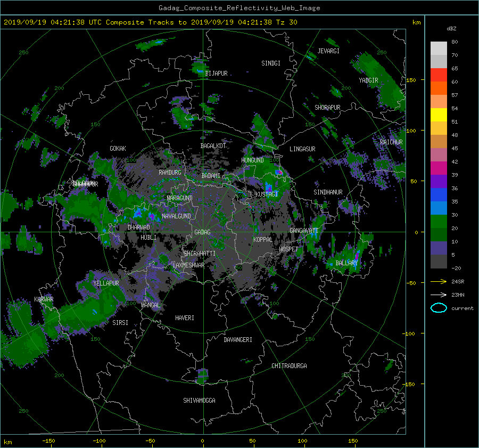479x448 pixels.
Task: Click the yellow 24SR arrow legend icon
Action: point(439,281)
